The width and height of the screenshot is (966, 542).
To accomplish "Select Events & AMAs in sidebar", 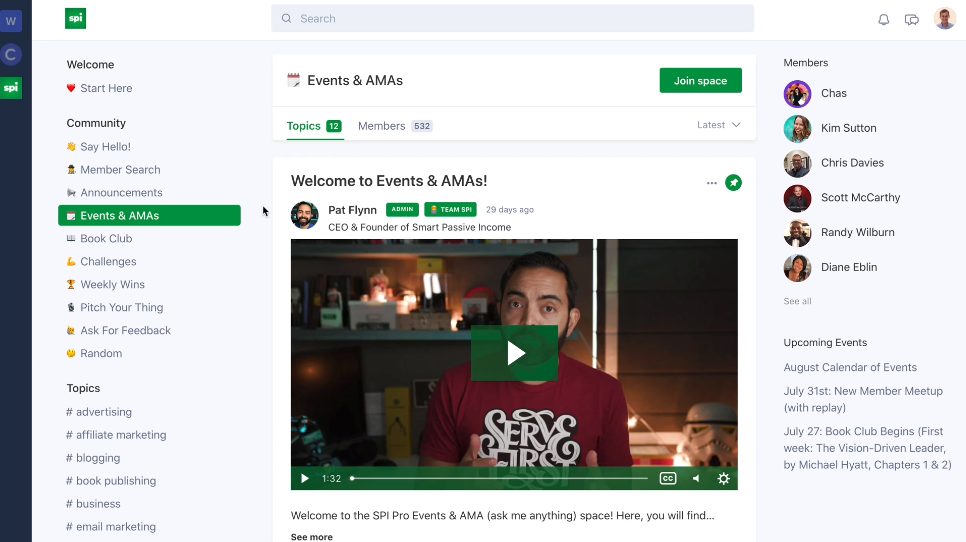I will [149, 216].
